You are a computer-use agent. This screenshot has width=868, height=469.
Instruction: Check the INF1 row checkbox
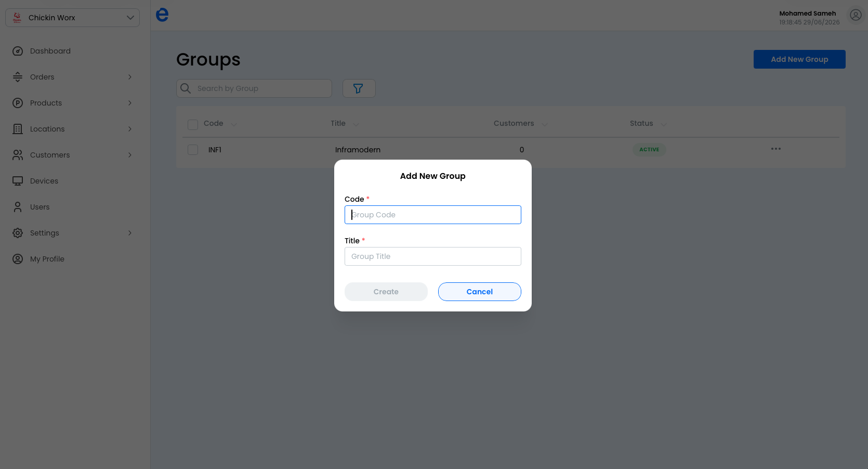[x=193, y=150]
